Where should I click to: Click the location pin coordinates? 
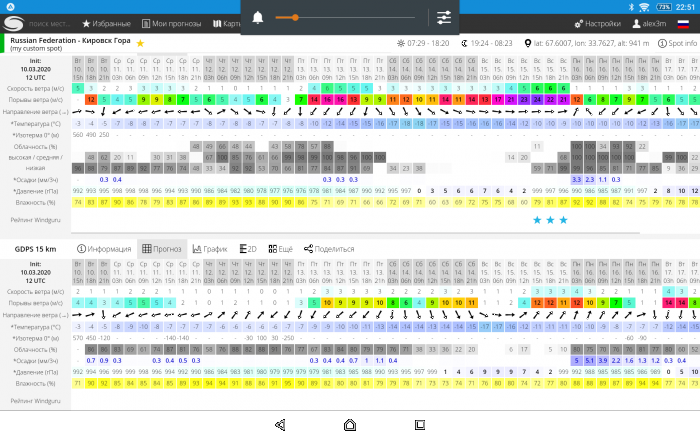pyautogui.click(x=587, y=43)
